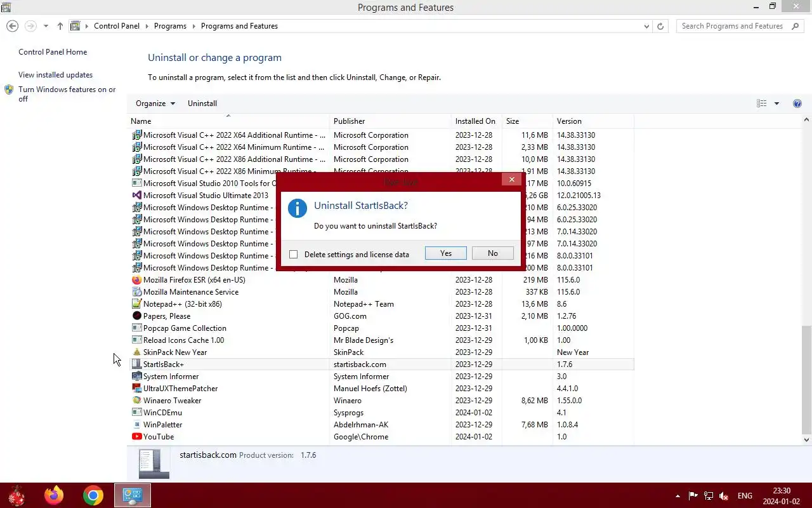Viewport: 812px width, 508px height.
Task: Click the Control Panel breadcrumb
Action: [x=116, y=26]
